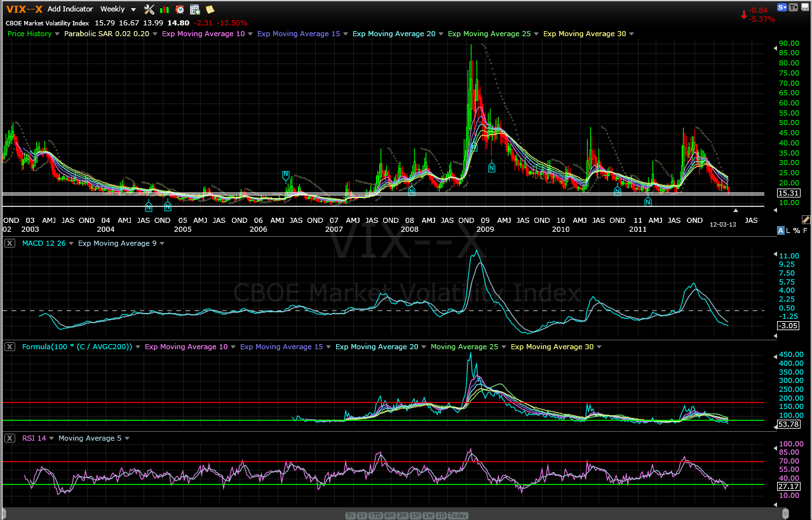Click the 53.78 formula value label
The width and height of the screenshot is (812, 520).
[x=788, y=423]
